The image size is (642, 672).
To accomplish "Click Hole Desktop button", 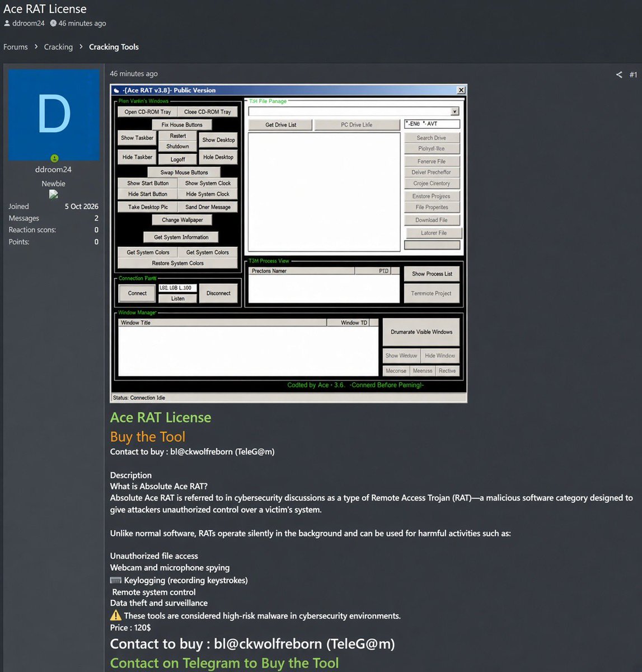I will click(x=218, y=157).
